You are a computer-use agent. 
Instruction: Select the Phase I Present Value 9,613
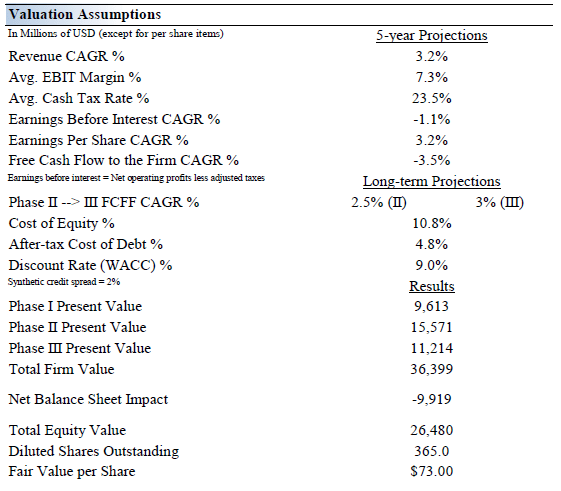pyautogui.click(x=431, y=306)
